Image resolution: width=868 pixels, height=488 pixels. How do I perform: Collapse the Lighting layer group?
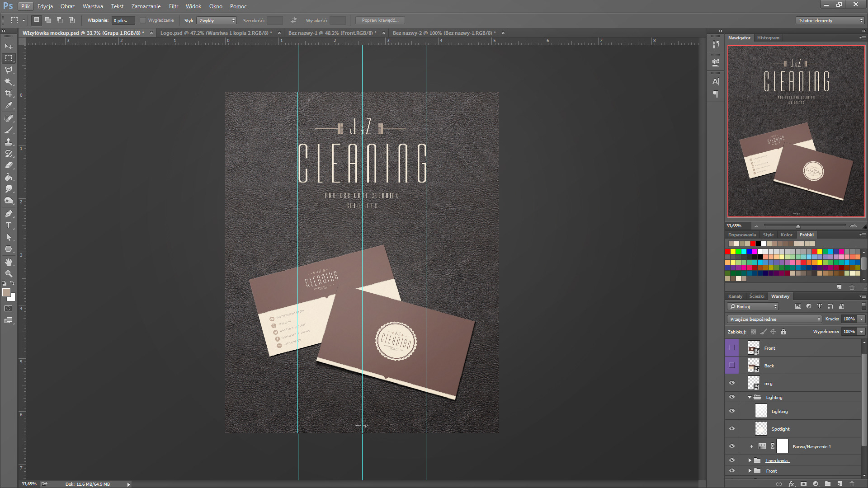point(750,397)
